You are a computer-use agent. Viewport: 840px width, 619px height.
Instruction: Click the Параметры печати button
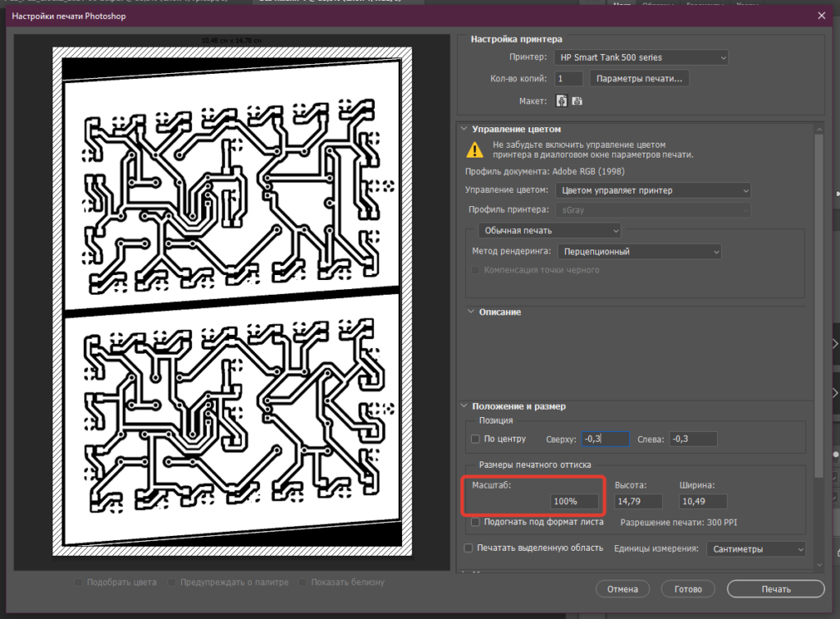coord(639,79)
